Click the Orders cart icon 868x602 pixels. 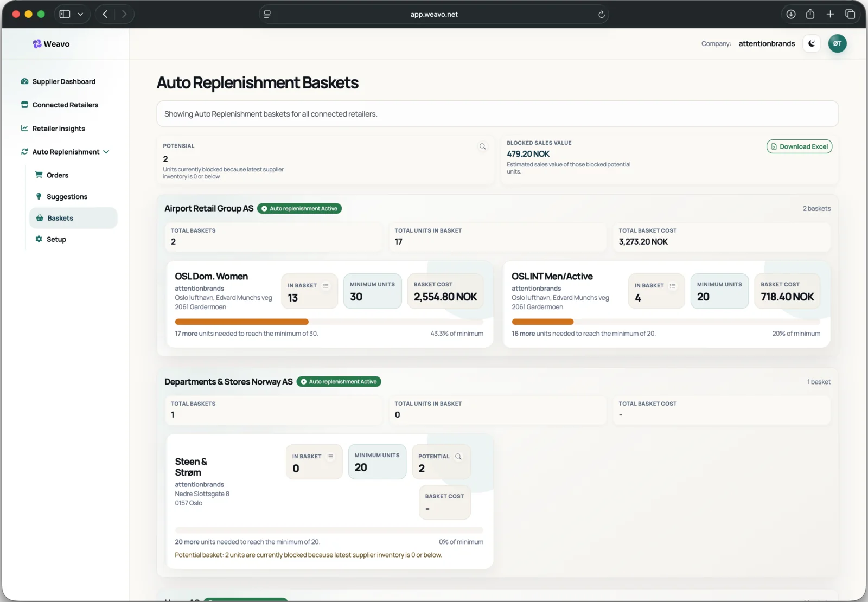[x=39, y=175]
